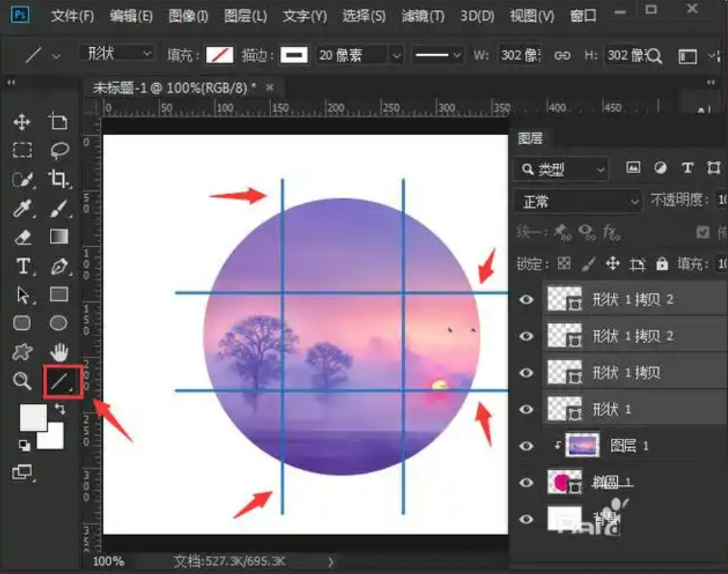Select the Artboard tool
This screenshot has width=728, height=574.
[58, 121]
